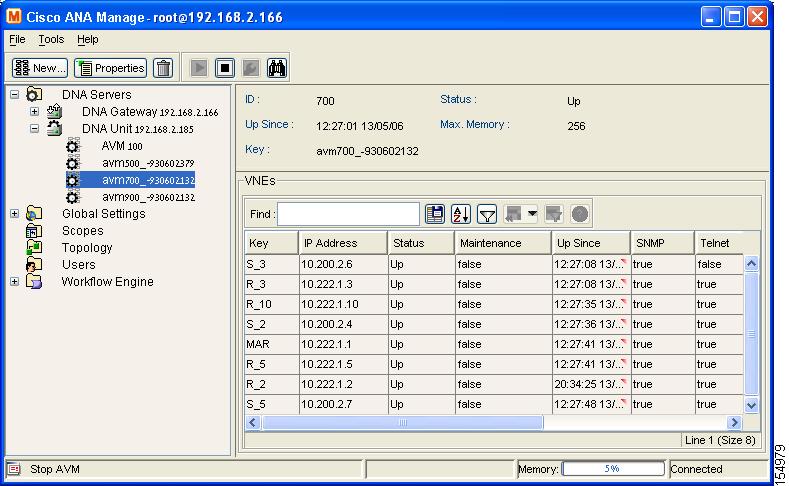
Task: Click the grayed wrench icon in toolbar
Action: (x=251, y=68)
